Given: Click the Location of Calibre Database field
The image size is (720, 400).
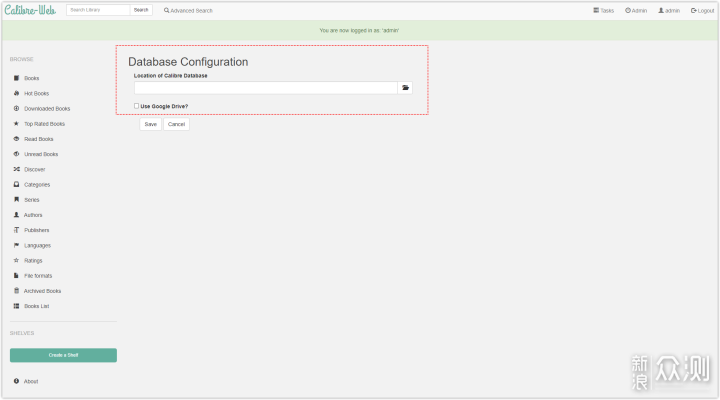Looking at the screenshot, I should tap(265, 88).
